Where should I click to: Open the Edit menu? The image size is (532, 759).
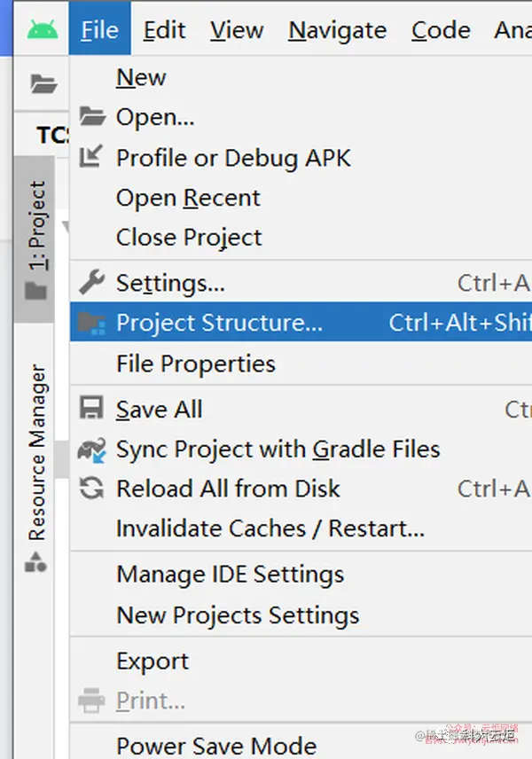tap(165, 30)
